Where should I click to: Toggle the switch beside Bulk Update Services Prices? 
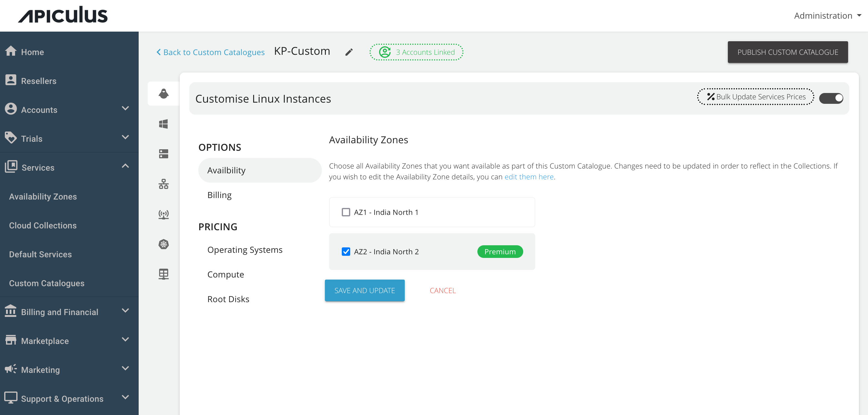click(x=831, y=98)
